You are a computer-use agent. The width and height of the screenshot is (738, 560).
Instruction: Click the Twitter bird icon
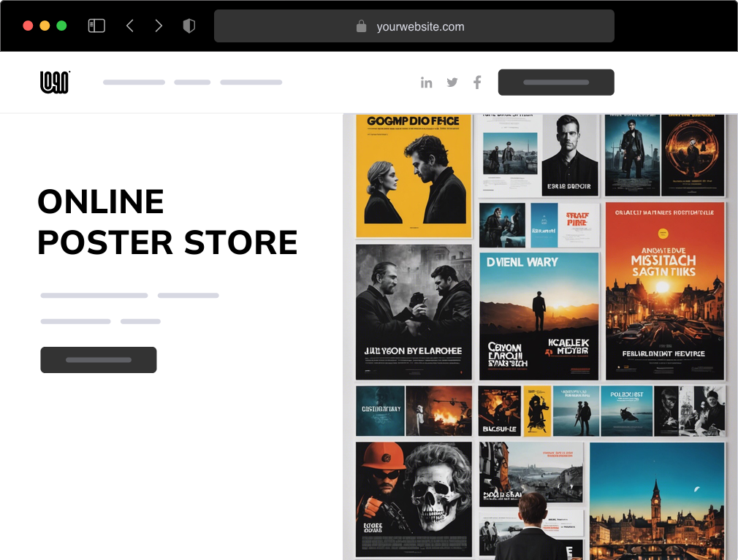pos(452,83)
